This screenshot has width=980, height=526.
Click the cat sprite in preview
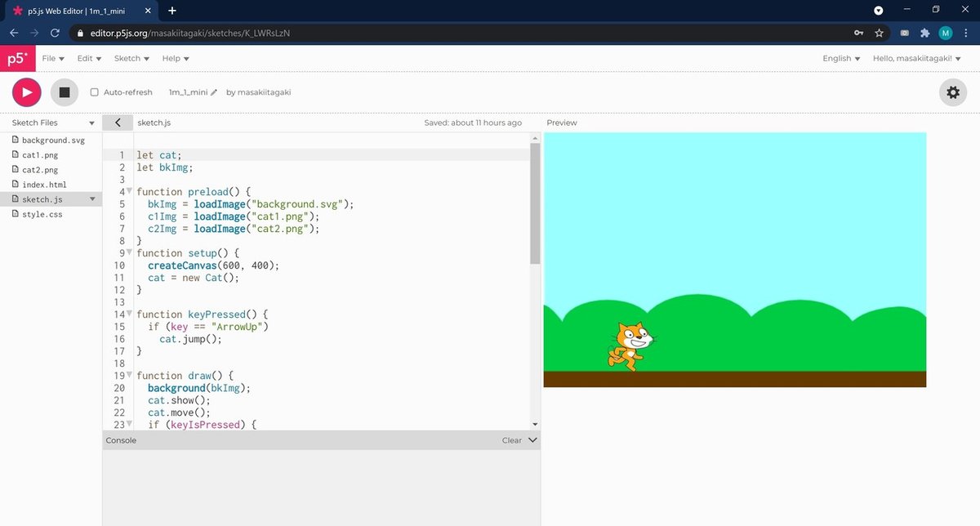click(x=631, y=345)
